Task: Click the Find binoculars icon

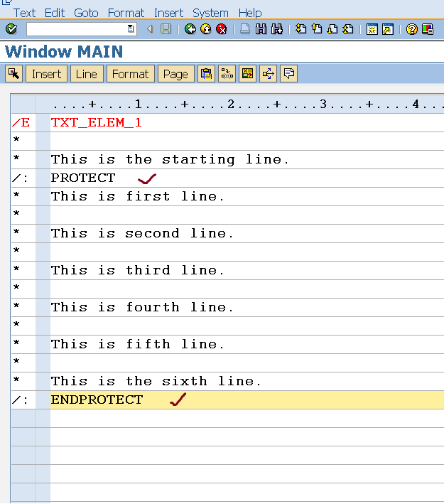Action: click(x=261, y=29)
